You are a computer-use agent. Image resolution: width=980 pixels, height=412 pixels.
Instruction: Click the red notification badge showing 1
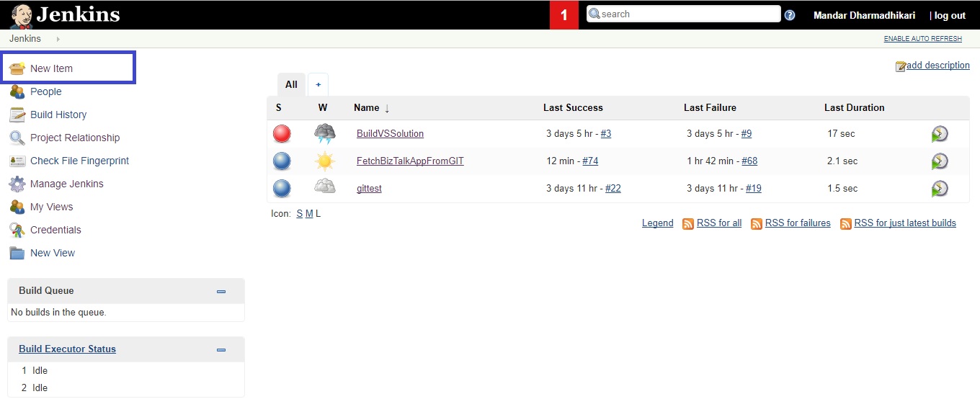564,15
